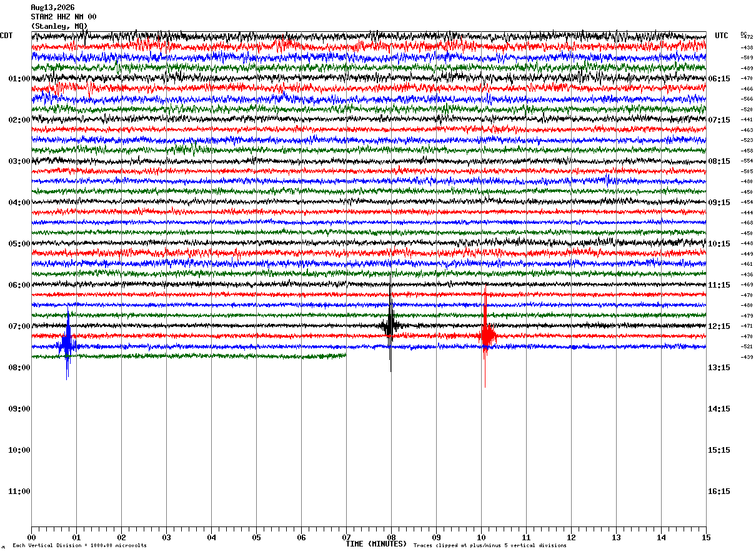Click DC offset value -520

(x=747, y=109)
